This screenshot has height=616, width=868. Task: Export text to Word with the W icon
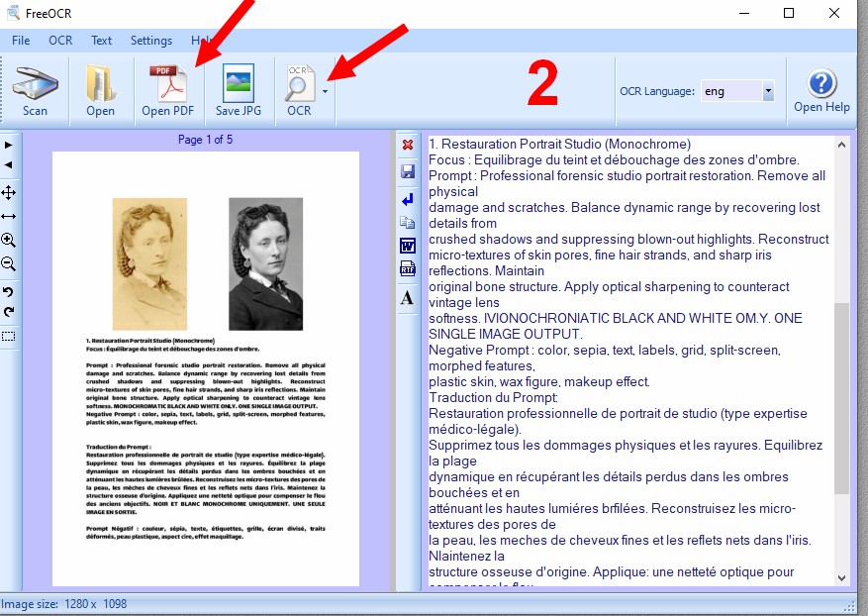pos(408,246)
